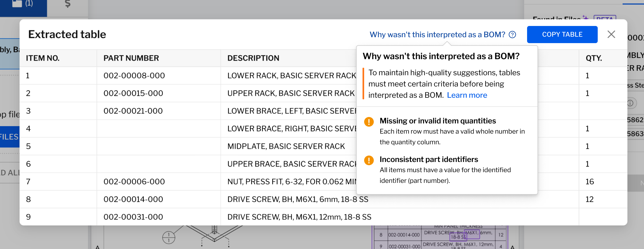
Task: Select part number 002-00021-000
Action: coord(133,111)
